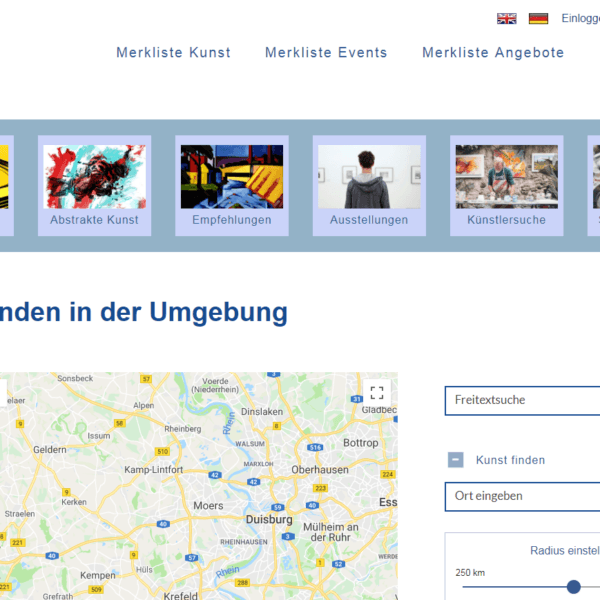
Task: Click Kamp-Lintfort on the map
Action: coord(153,470)
